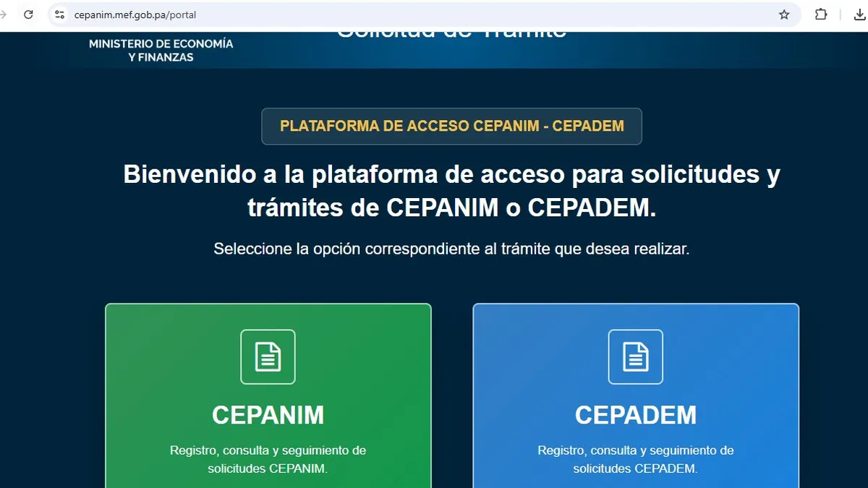Image resolution: width=868 pixels, height=488 pixels.
Task: Reload the page with the refresh icon
Action: point(28,14)
